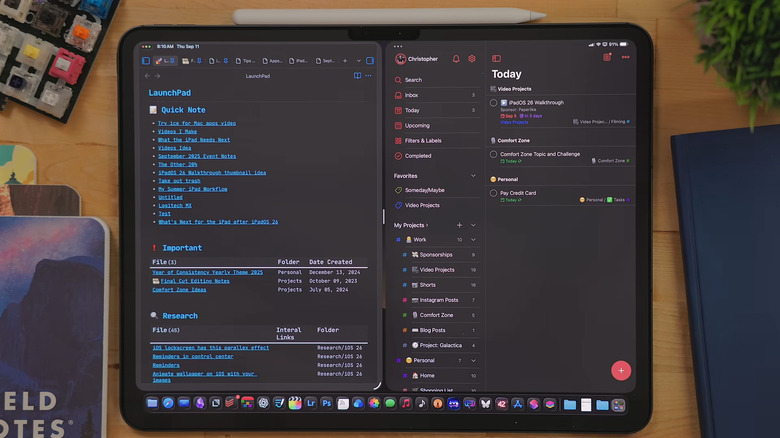Complete the iPadOS 26 Walkthrough task
This screenshot has width=780, height=438.
click(493, 103)
